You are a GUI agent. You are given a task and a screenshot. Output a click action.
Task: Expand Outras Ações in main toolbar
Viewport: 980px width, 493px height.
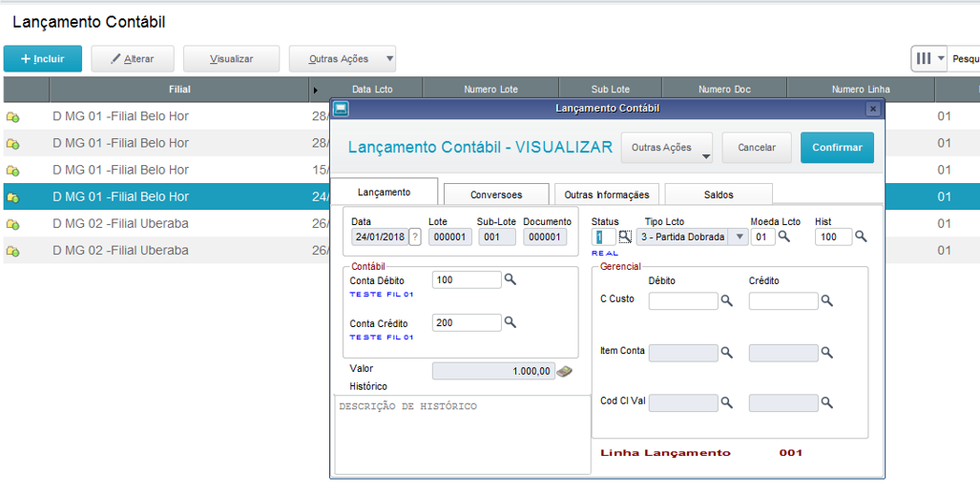click(389, 59)
